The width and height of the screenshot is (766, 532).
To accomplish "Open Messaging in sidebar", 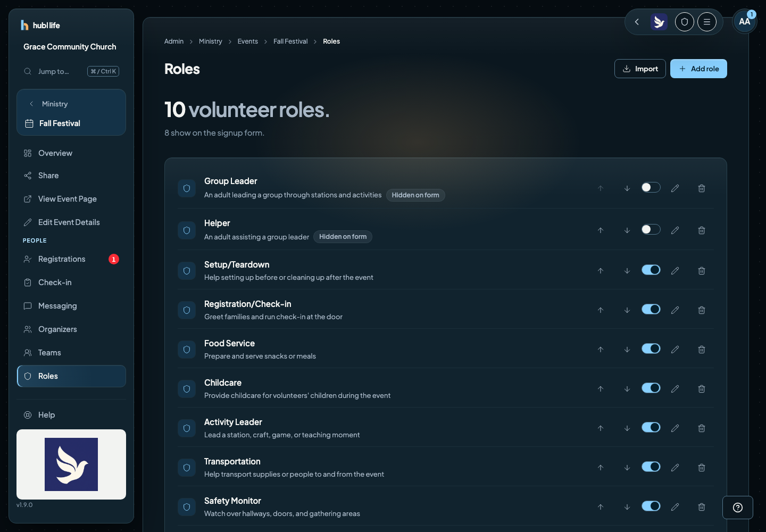I will pyautogui.click(x=71, y=306).
